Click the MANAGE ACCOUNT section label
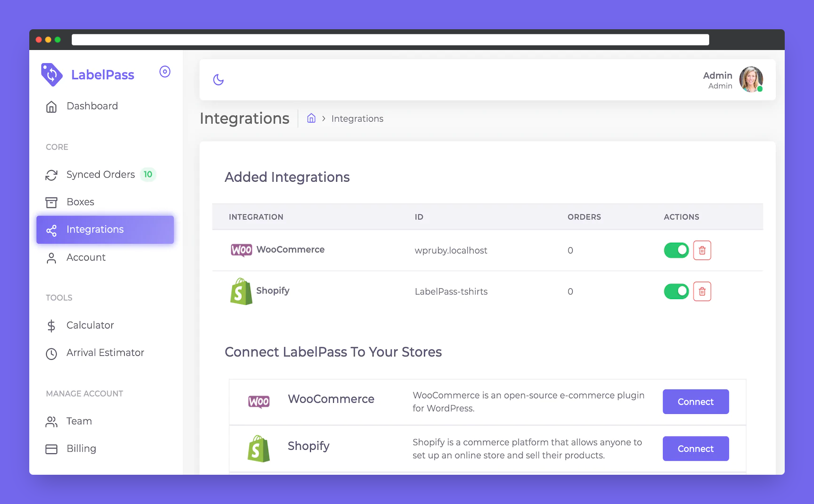814x504 pixels. pos(85,394)
